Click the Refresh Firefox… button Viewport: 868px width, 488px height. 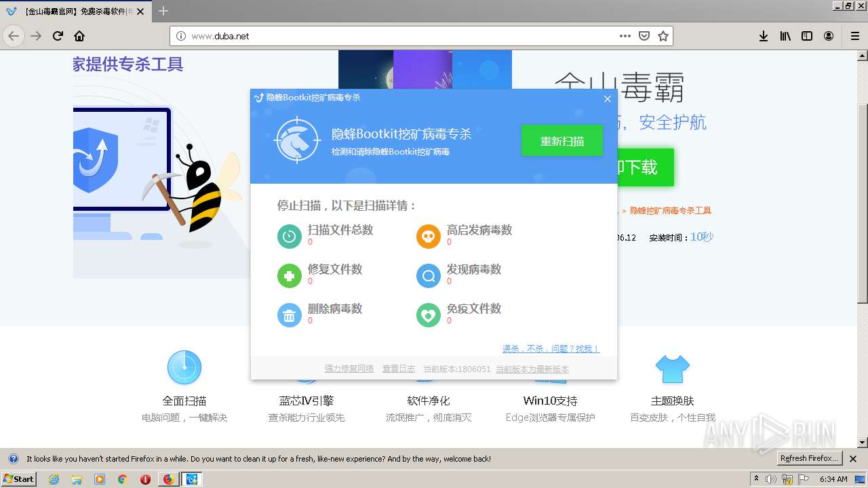pyautogui.click(x=809, y=459)
